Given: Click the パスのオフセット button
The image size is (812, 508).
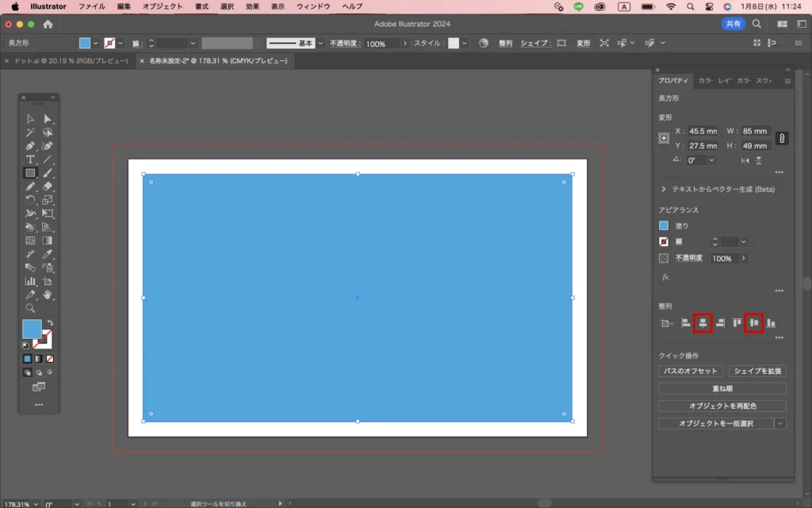Looking at the screenshot, I should (x=690, y=371).
